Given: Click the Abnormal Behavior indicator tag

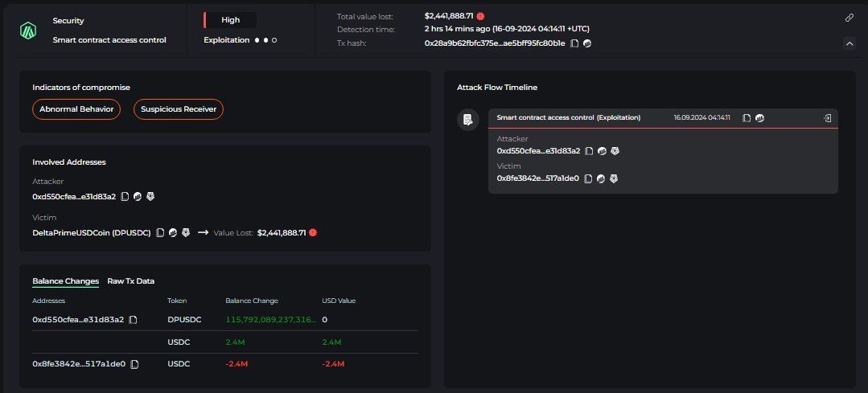Looking at the screenshot, I should coord(76,109).
